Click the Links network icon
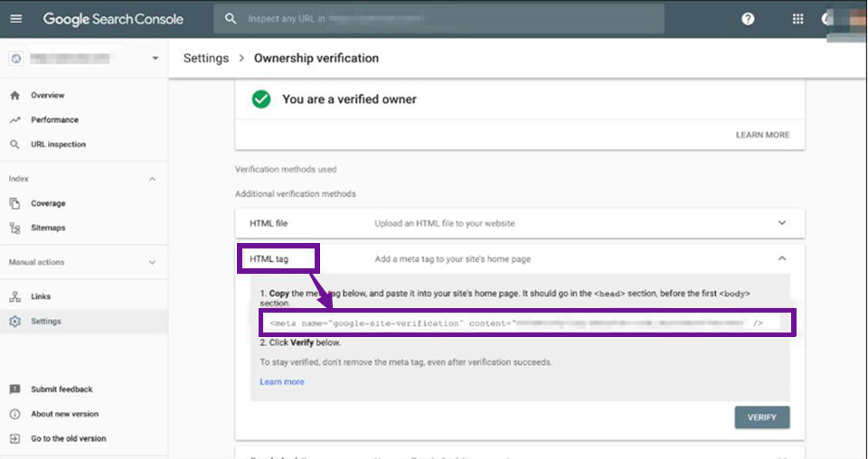 coord(15,296)
